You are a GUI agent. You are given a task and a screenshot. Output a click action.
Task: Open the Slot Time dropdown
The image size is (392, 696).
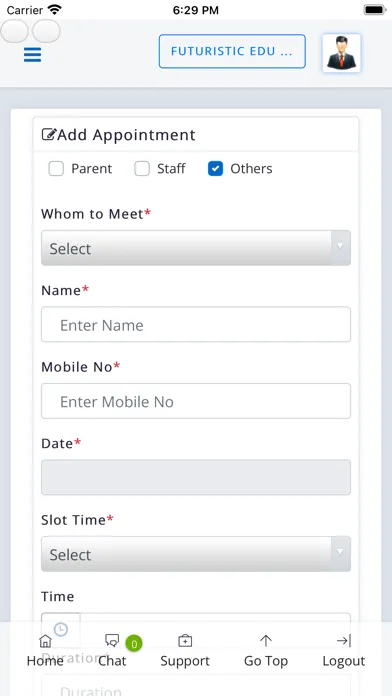(x=196, y=554)
